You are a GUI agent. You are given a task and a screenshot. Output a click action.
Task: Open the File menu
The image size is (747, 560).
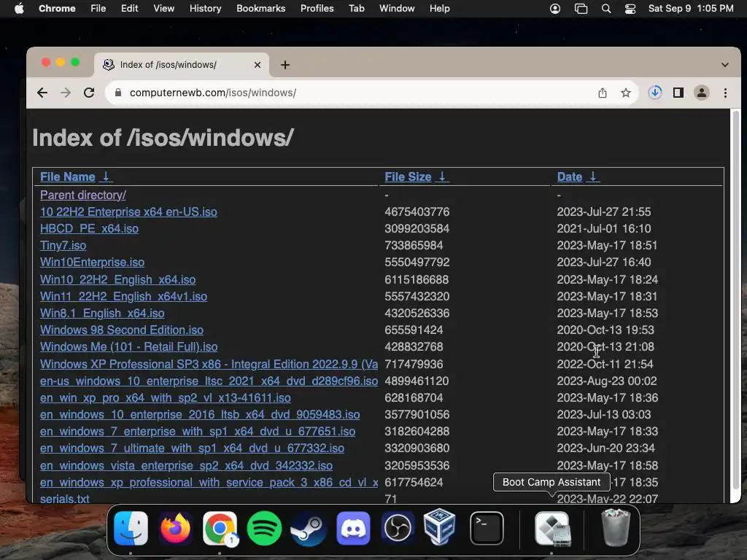98,9
